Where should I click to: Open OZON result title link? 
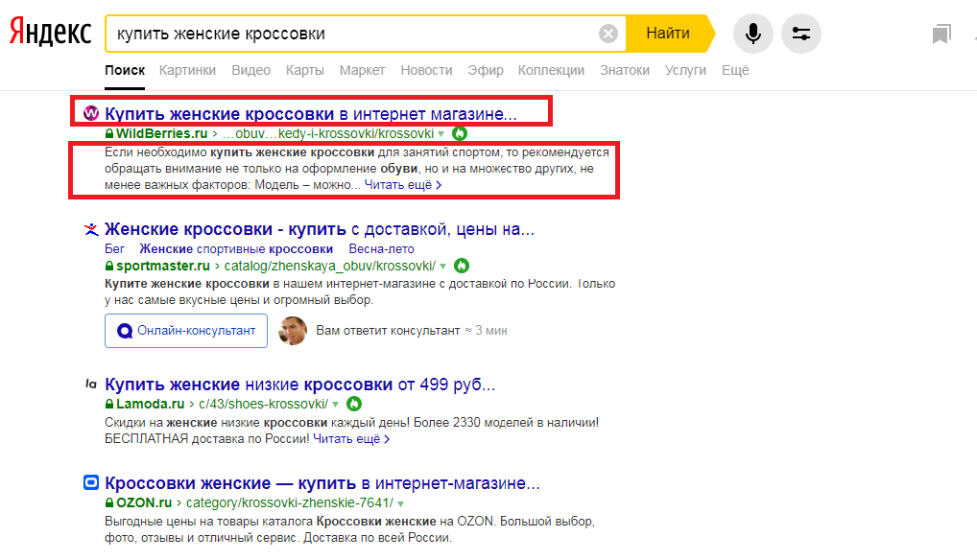click(x=322, y=483)
